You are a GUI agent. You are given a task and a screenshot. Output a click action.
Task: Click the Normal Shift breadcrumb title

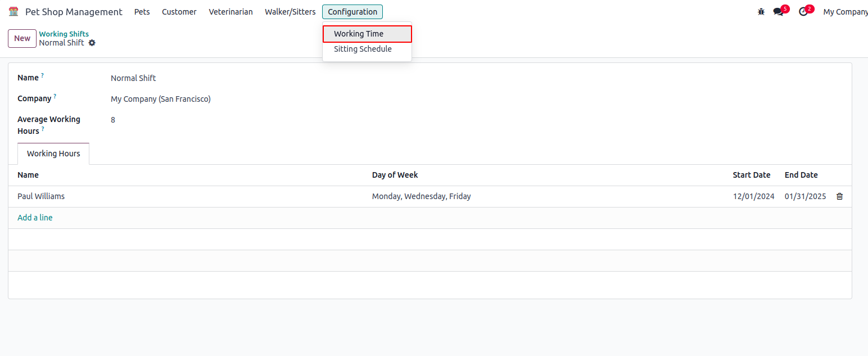pyautogui.click(x=62, y=43)
